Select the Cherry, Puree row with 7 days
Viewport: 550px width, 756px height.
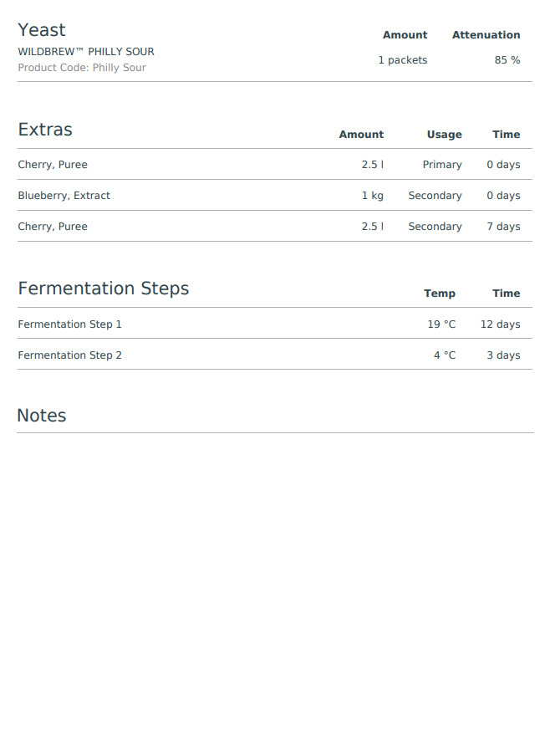click(x=275, y=226)
